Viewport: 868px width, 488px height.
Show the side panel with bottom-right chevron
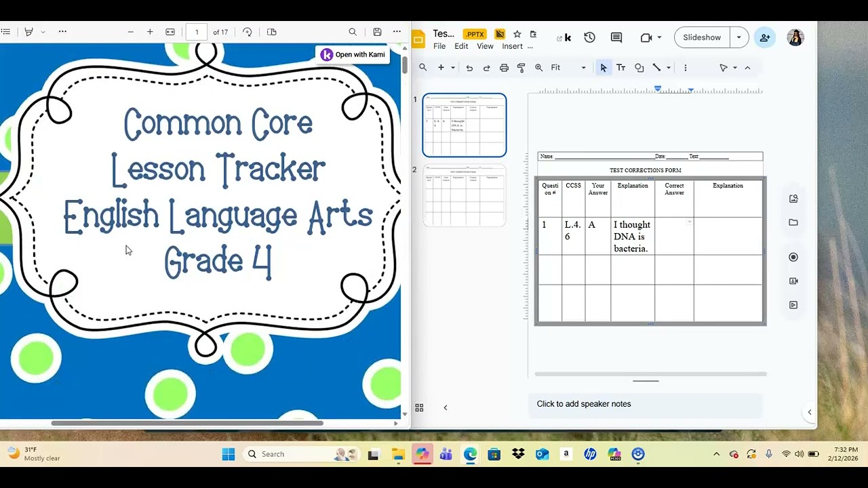(809, 412)
